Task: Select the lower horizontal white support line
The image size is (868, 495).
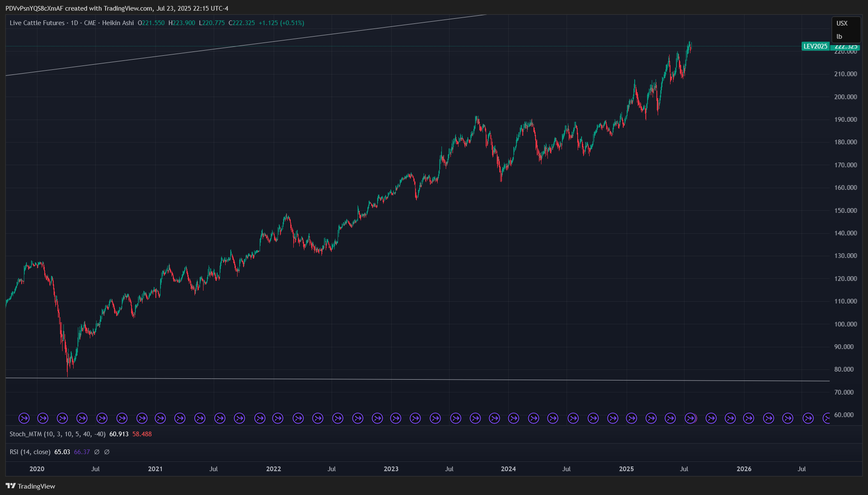Action: 417,380
